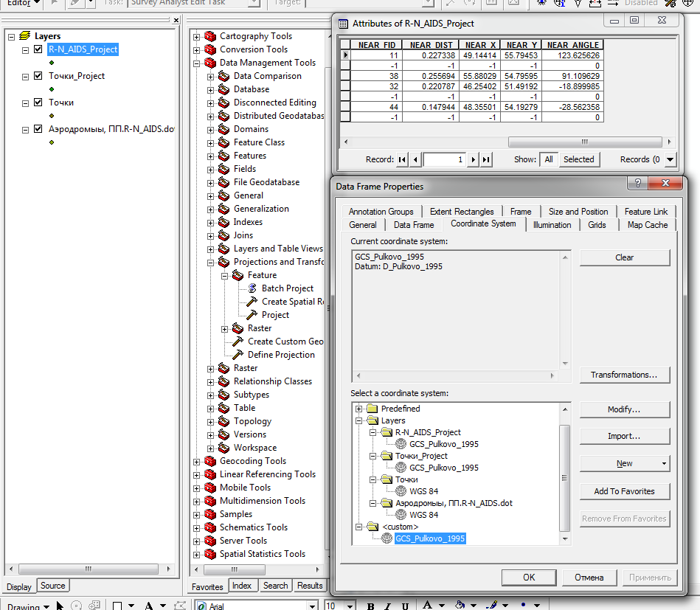Switch to the Source tab in table of contents

tap(52, 586)
